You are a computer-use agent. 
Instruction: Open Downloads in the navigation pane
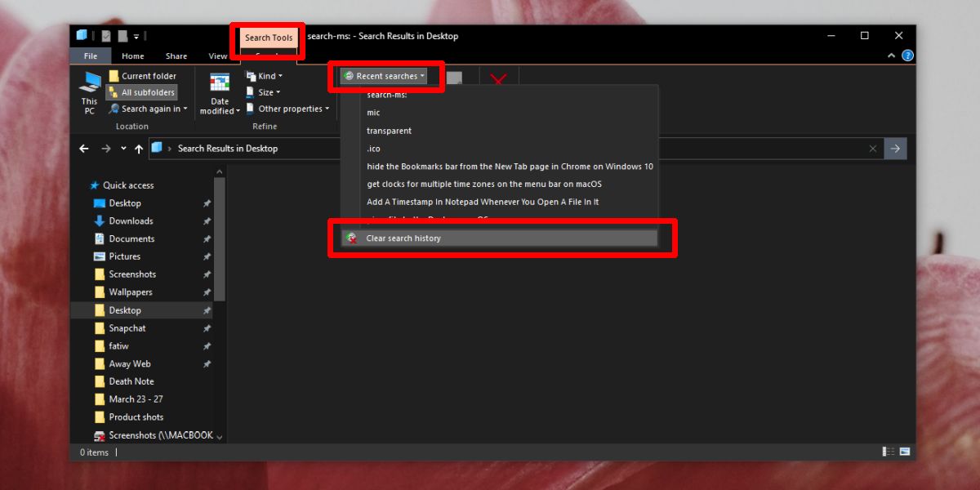[x=131, y=221]
